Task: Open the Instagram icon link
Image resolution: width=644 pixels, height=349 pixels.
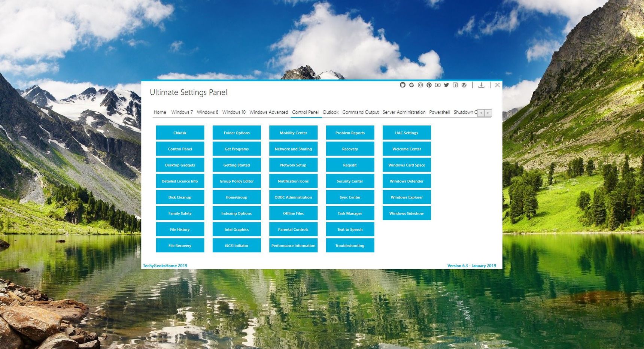Action: click(420, 85)
